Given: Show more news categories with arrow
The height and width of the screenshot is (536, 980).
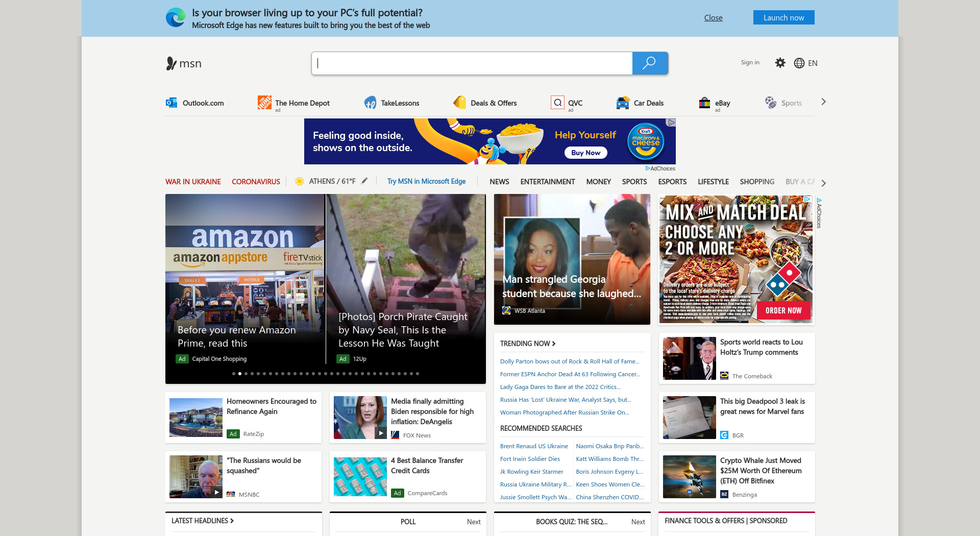Looking at the screenshot, I should 823,183.
